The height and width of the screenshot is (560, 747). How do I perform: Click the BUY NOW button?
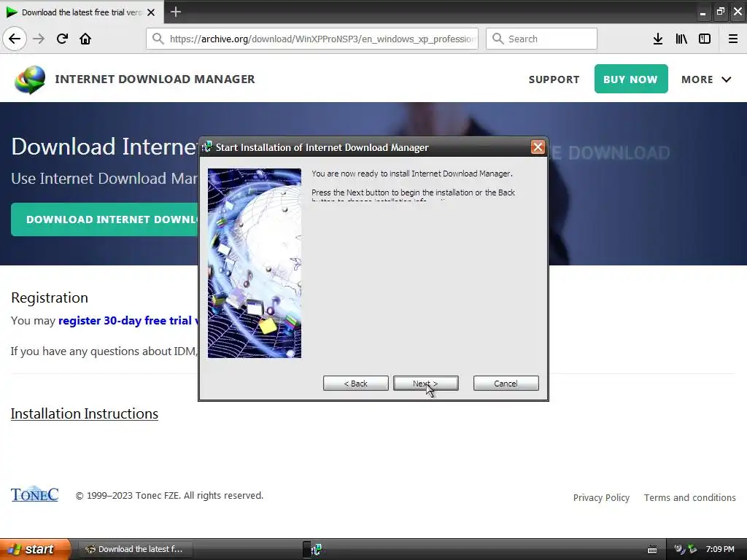click(631, 79)
